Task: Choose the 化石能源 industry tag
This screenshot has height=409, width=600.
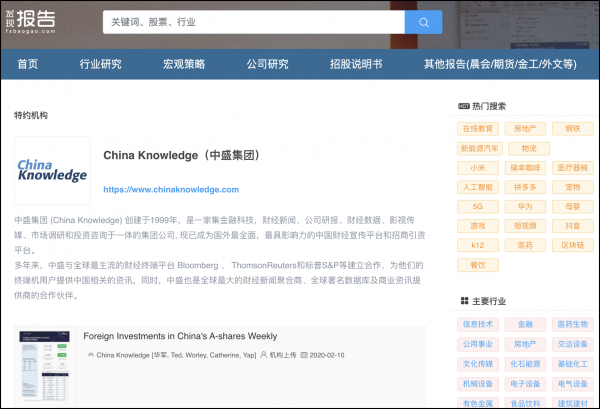Action: pos(525,364)
